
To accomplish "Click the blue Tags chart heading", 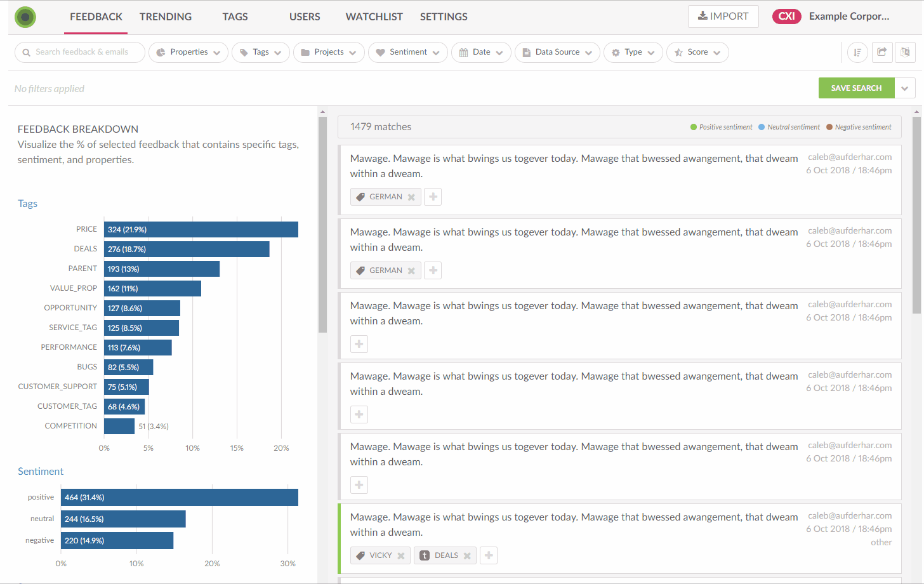I will [x=27, y=204].
